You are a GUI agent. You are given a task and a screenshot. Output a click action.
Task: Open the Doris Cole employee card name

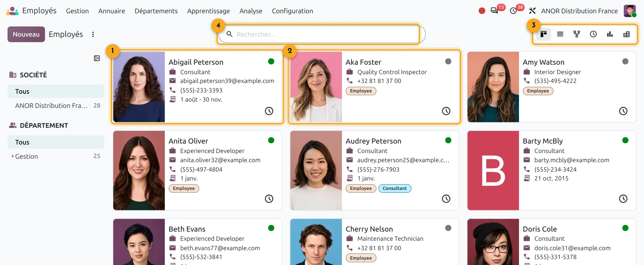point(540,229)
